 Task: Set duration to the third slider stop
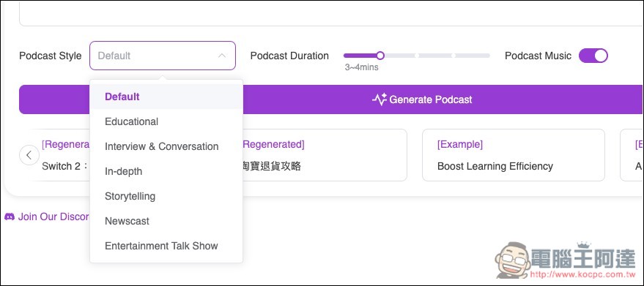point(416,56)
